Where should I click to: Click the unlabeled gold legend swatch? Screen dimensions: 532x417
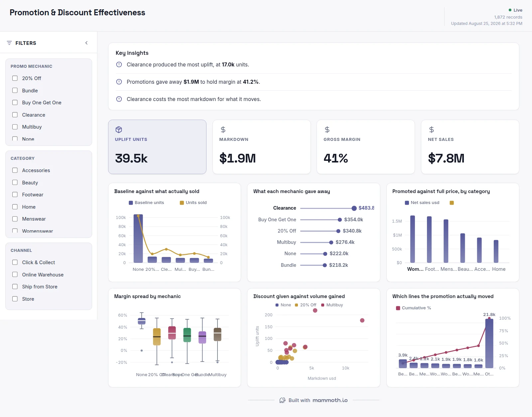click(x=452, y=203)
